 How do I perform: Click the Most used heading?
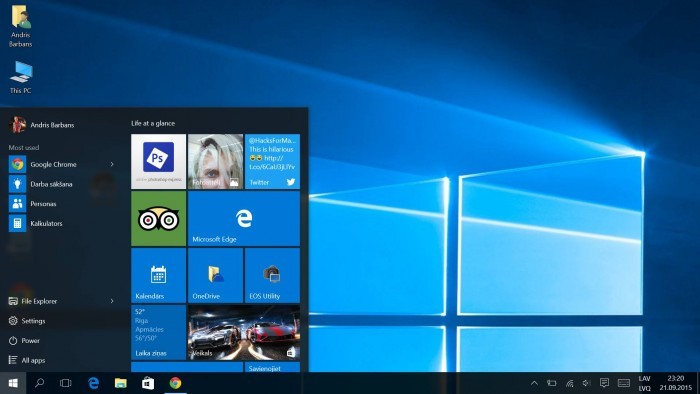tap(24, 147)
